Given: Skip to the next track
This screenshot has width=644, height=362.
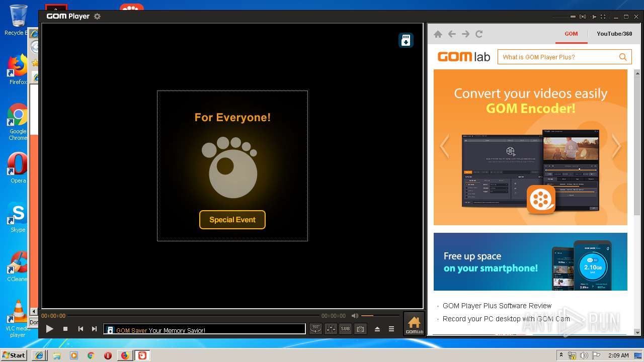Looking at the screenshot, I should [94, 329].
